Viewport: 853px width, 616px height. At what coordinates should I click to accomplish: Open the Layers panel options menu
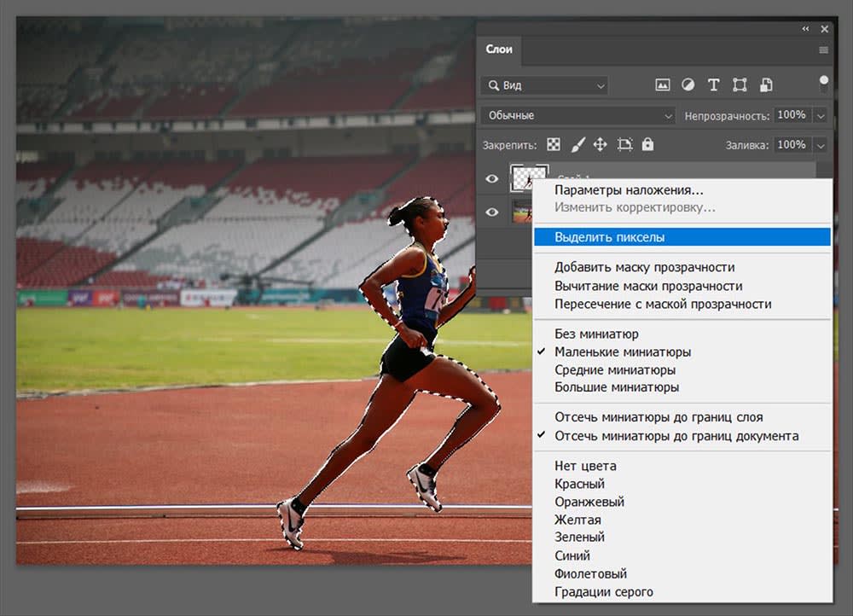point(824,50)
